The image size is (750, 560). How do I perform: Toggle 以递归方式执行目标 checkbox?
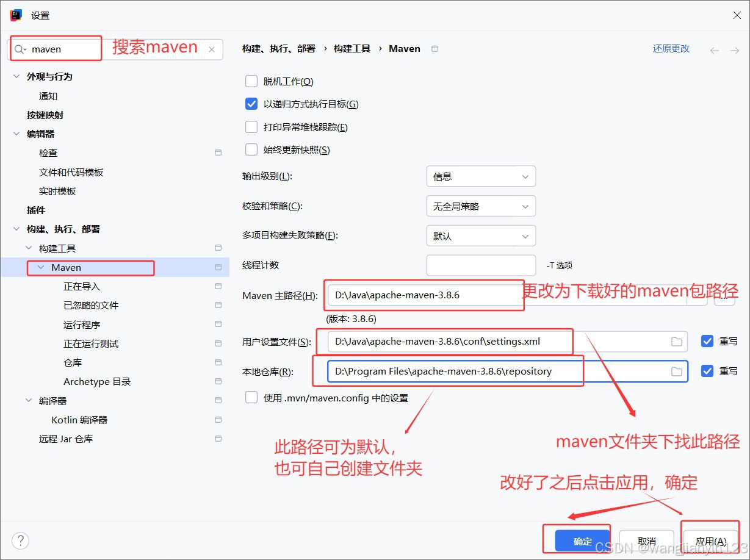point(251,104)
